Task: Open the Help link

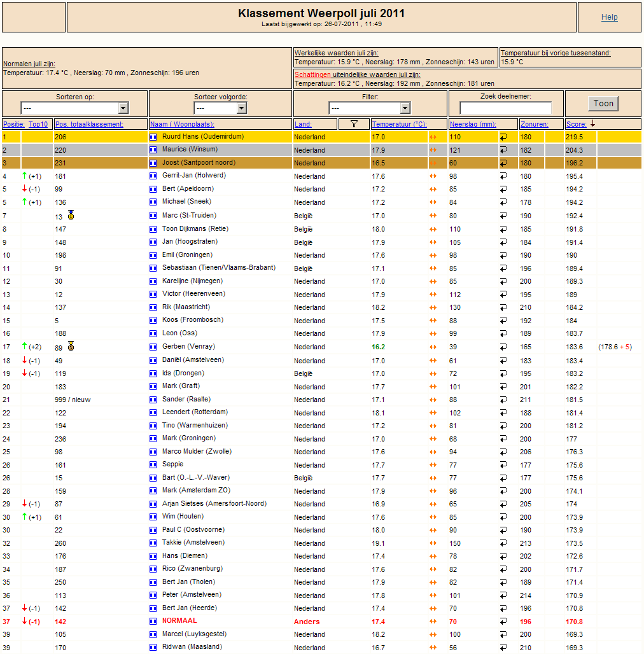Action: 610,17
